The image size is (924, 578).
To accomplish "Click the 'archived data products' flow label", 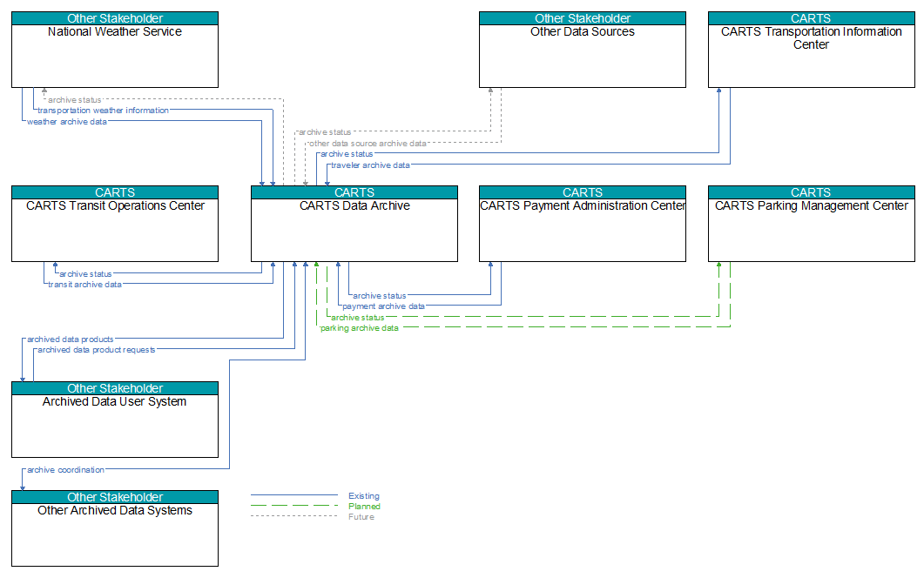I will click(71, 339).
